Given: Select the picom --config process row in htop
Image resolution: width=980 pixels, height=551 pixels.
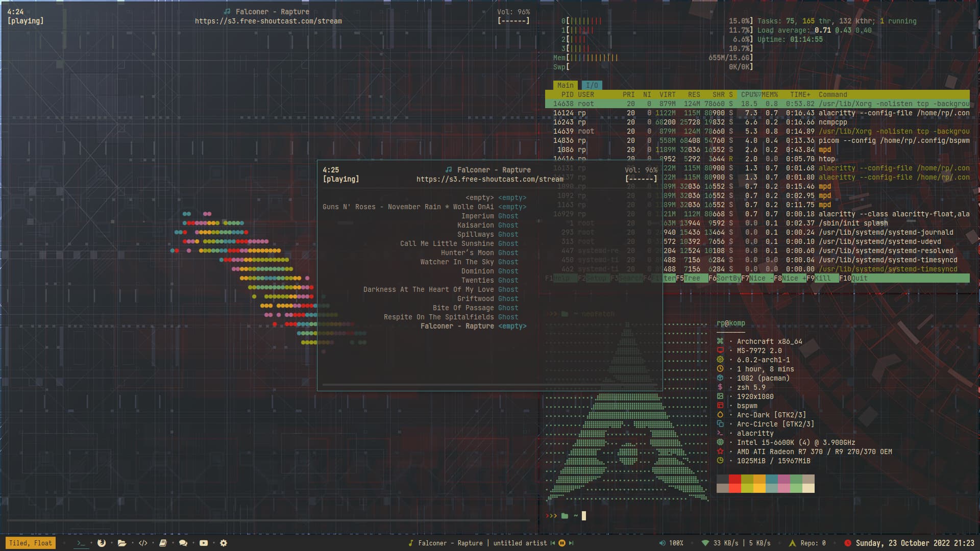Looking at the screenshot, I should [757, 140].
